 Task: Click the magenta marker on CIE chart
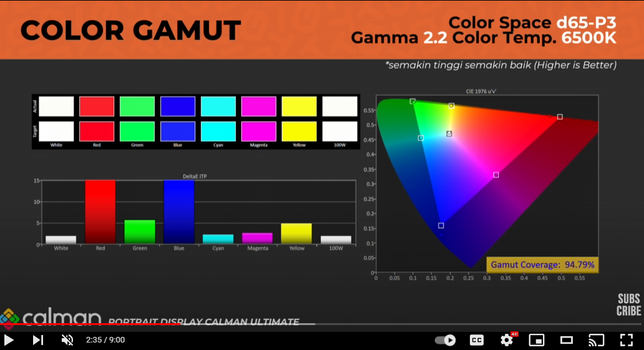click(495, 175)
